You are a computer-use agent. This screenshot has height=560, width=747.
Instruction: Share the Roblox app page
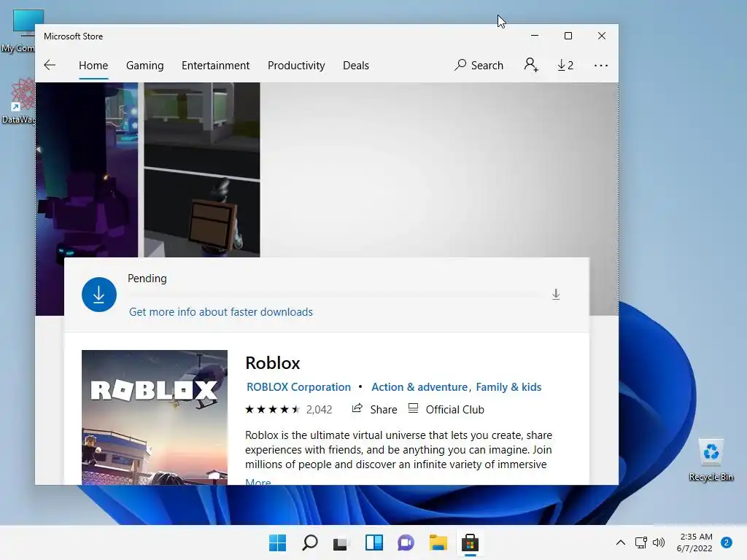(374, 410)
